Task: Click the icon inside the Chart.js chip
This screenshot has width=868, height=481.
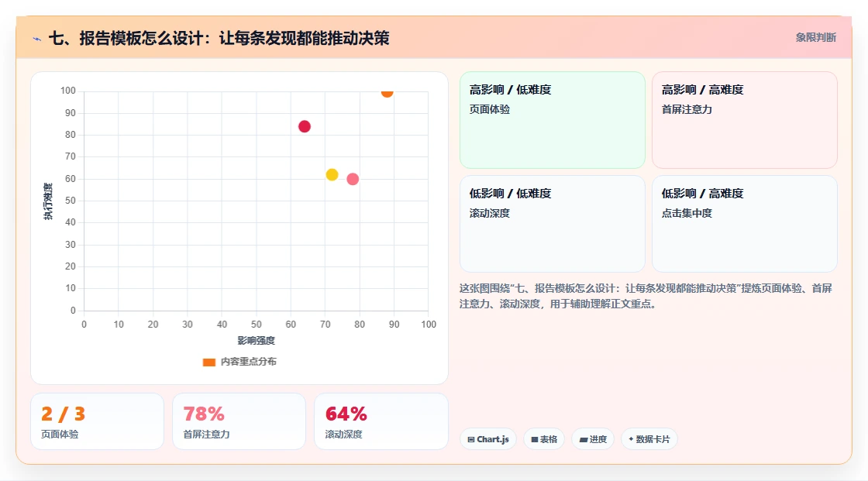Action: tap(471, 439)
